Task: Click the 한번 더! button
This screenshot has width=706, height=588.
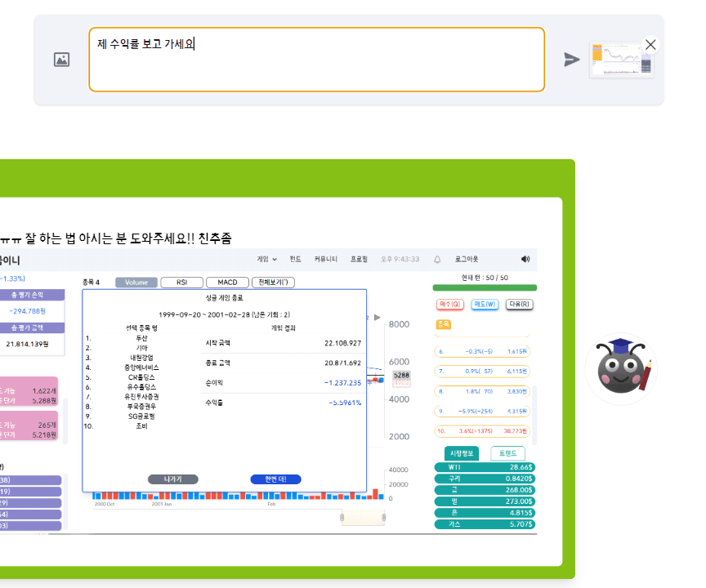Action: [275, 479]
